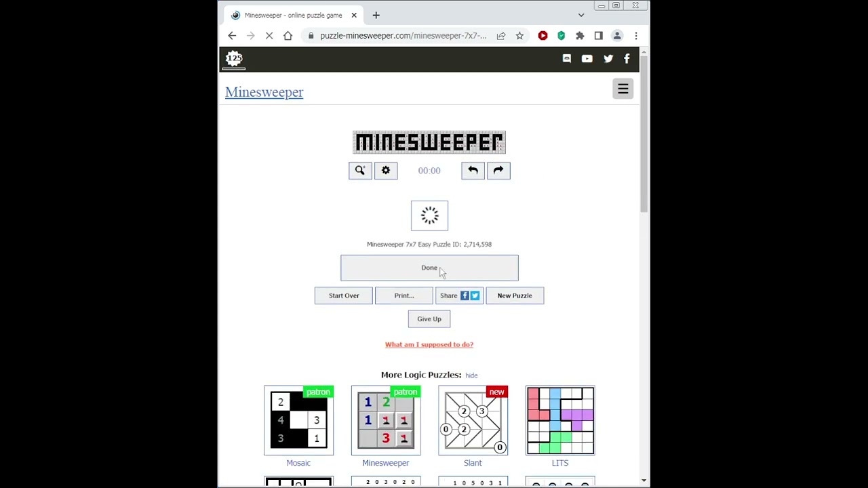Go back with browser back arrow

[x=232, y=35]
